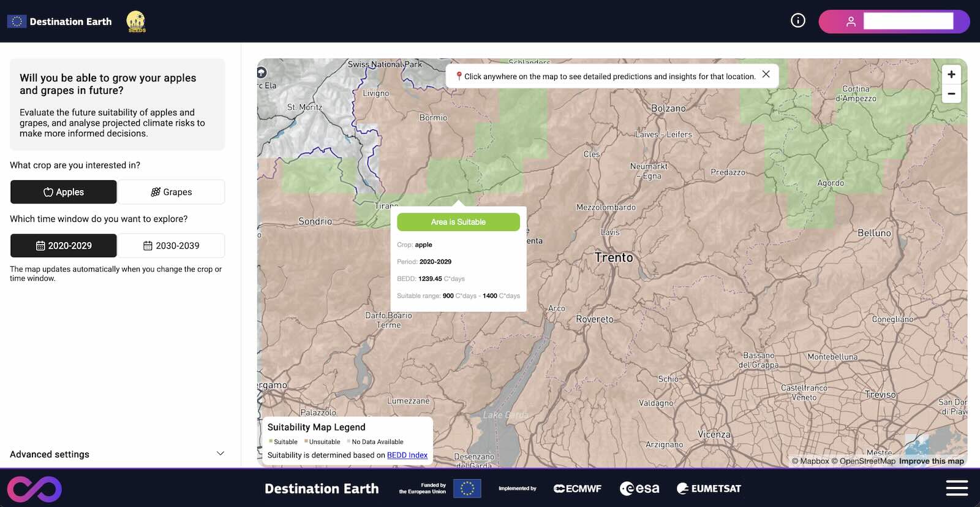Click the calendar icon on 2020-2029 button
The image size is (980, 507).
40,246
